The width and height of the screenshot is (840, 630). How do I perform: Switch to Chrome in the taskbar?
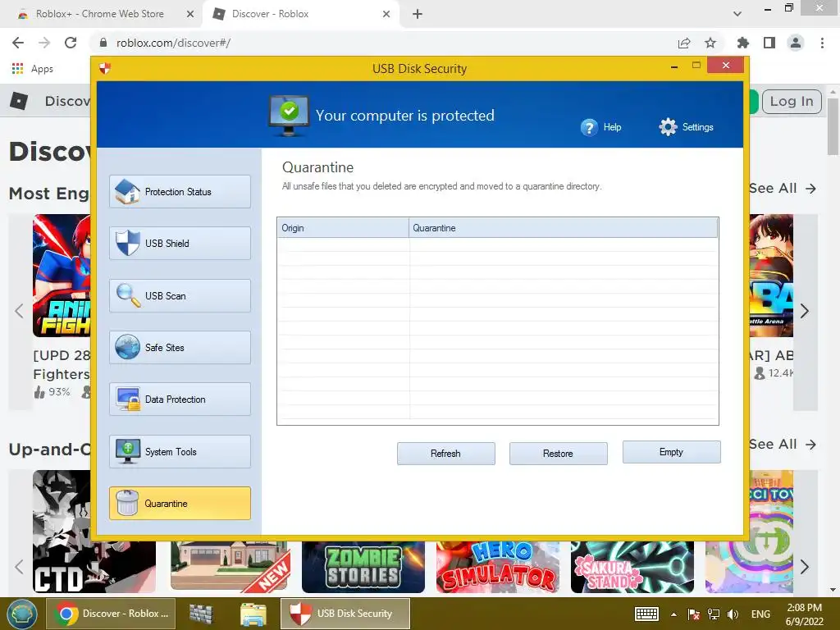coord(111,614)
